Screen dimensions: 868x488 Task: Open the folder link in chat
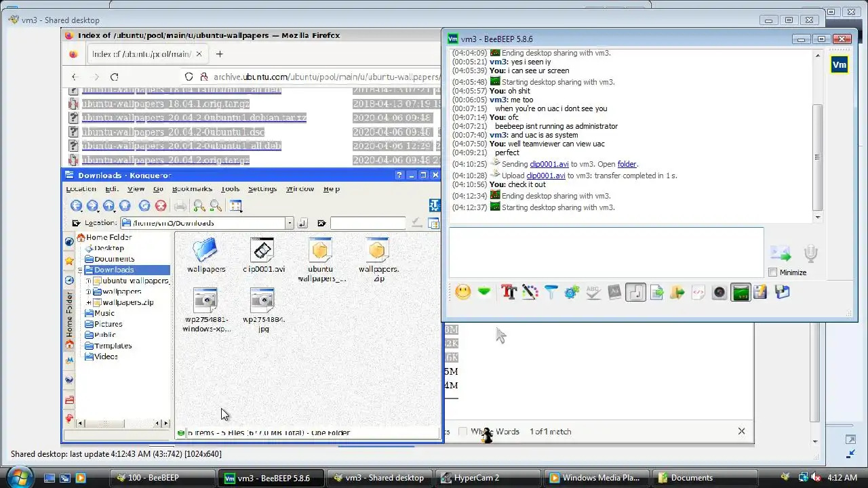point(627,164)
